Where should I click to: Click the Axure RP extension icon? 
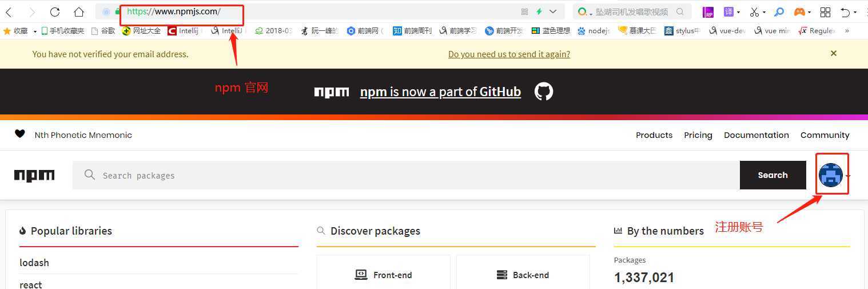[708, 12]
